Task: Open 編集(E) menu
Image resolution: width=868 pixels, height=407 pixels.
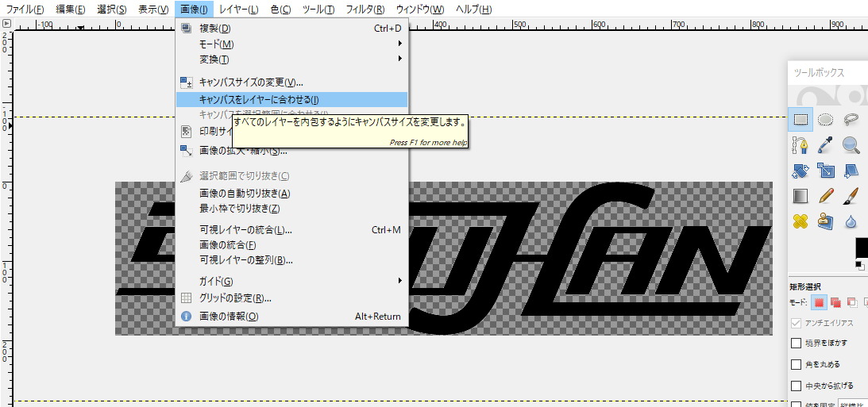Action: [x=71, y=10]
